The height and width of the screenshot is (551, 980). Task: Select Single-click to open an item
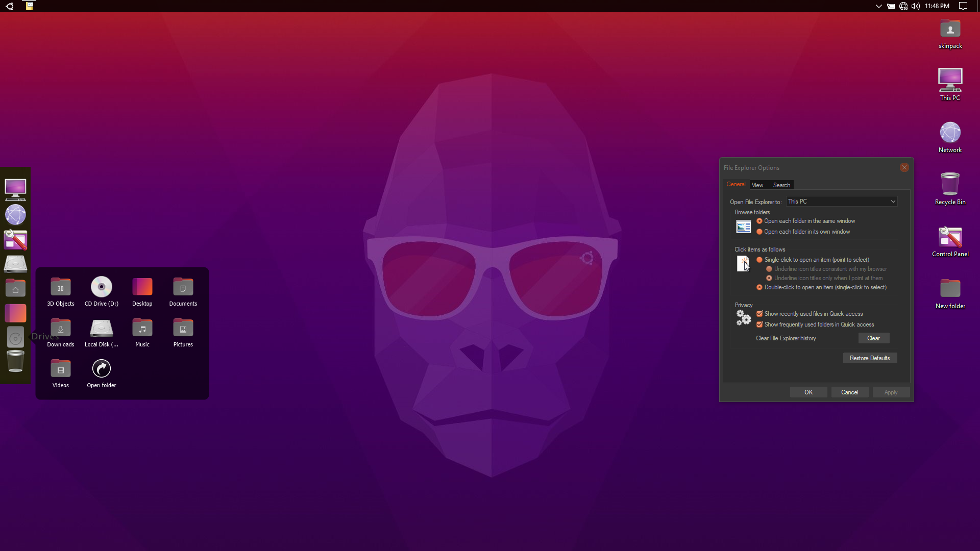(x=759, y=260)
